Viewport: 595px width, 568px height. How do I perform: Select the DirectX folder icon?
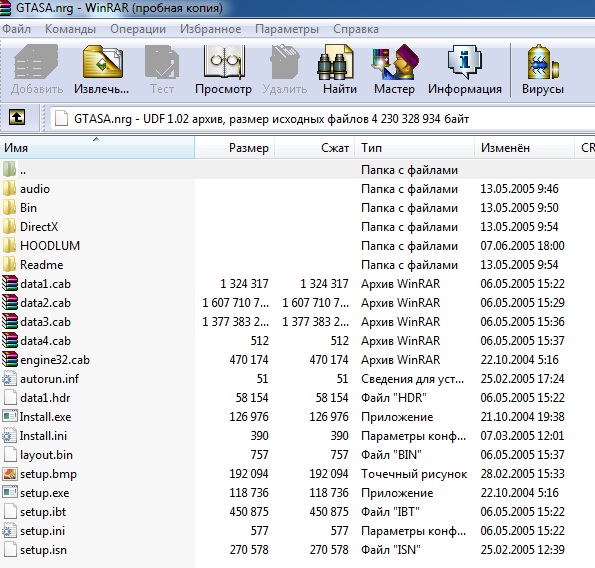[9, 227]
